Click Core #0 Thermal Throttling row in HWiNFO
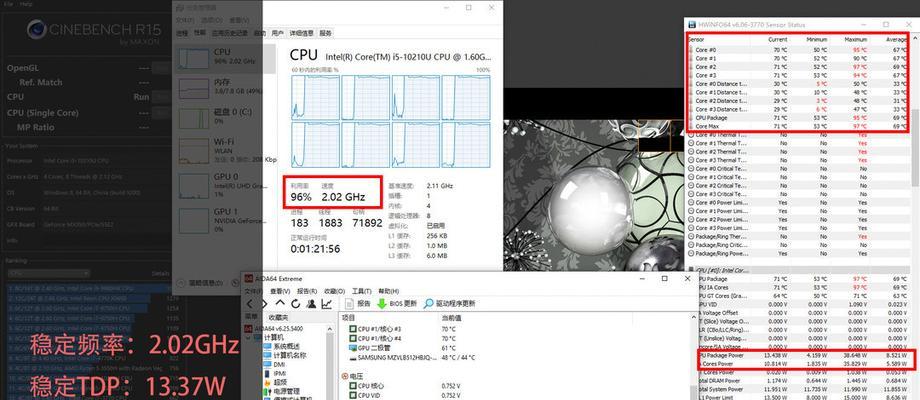The image size is (920, 400). (799, 135)
